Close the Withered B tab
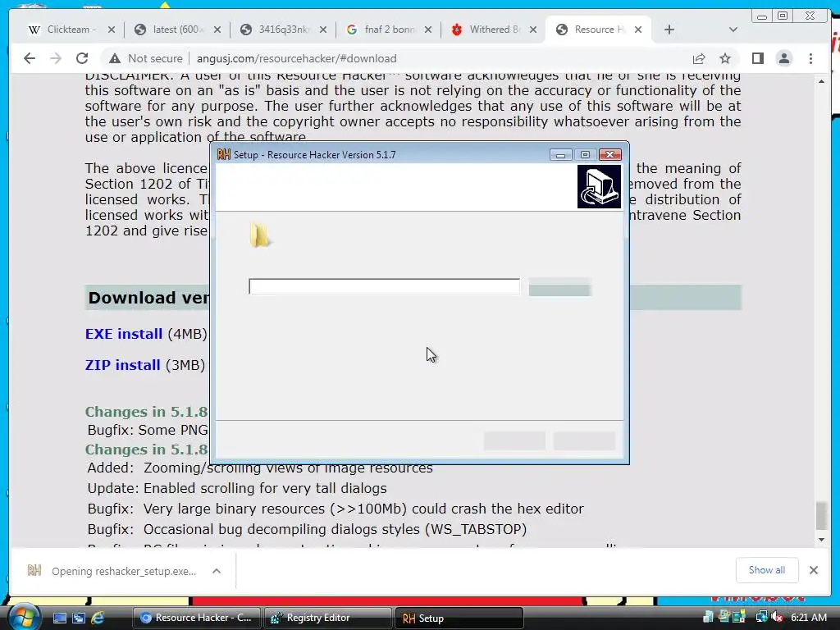This screenshot has height=630, width=840. pos(533,30)
